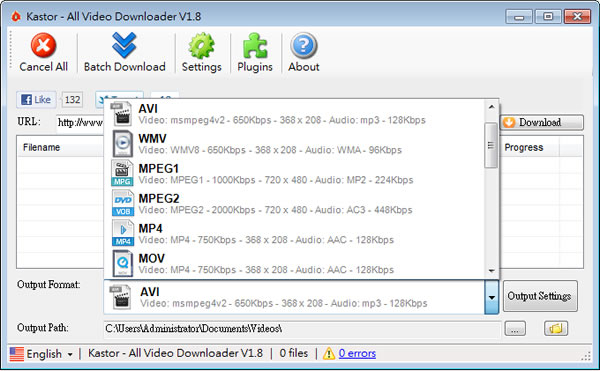Screen dimensions: 600x371
Task: Click the Facebook Like button
Action: click(x=36, y=100)
